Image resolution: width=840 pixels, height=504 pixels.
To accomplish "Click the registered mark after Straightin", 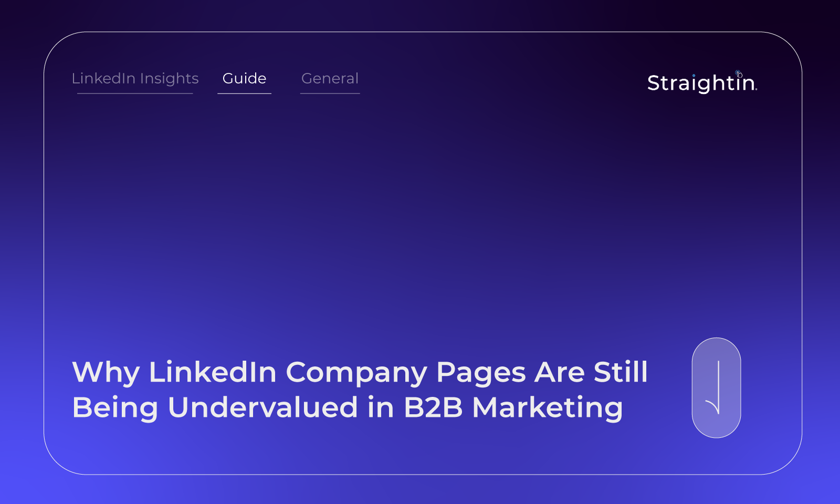I will coord(757,90).
